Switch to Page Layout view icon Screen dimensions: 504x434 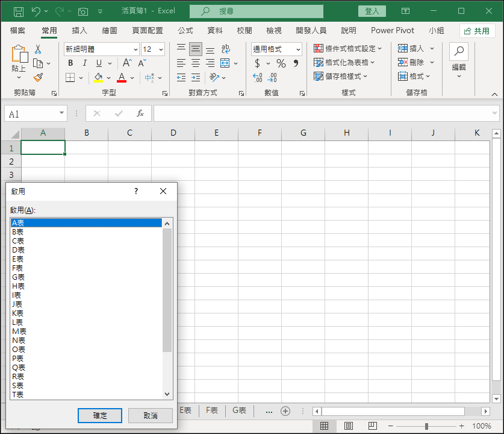(x=349, y=426)
